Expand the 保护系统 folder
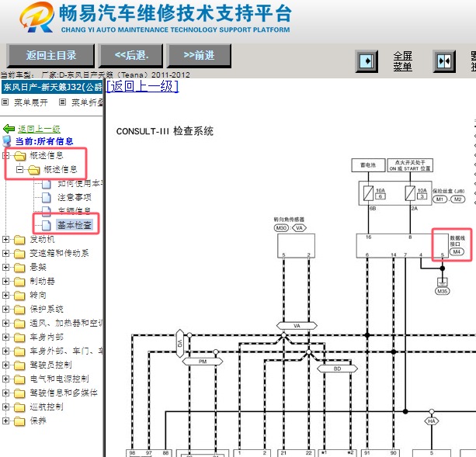476x457 pixels. pyautogui.click(x=5, y=309)
